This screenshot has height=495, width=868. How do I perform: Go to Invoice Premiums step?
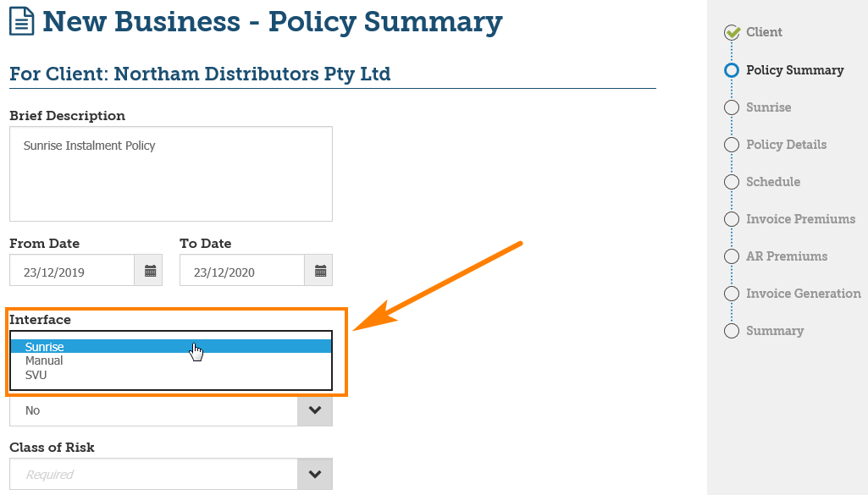(800, 219)
